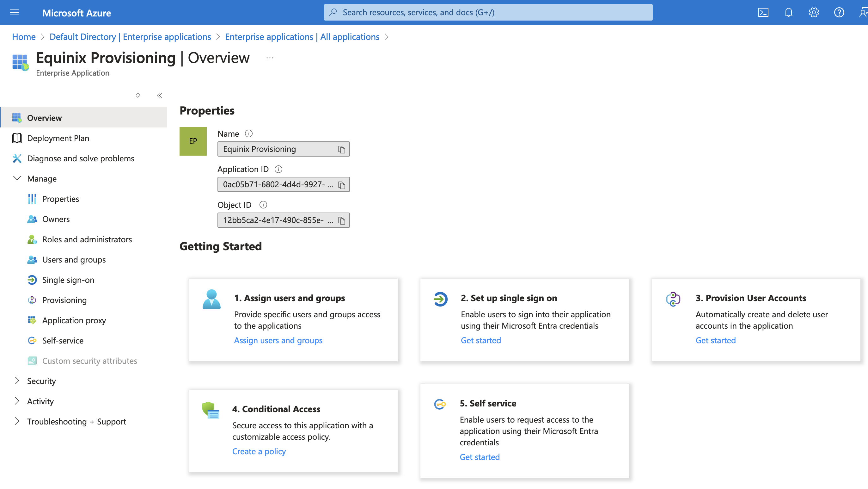The width and height of the screenshot is (868, 489).
Task: Open the hamburger portal menu
Action: (x=15, y=12)
